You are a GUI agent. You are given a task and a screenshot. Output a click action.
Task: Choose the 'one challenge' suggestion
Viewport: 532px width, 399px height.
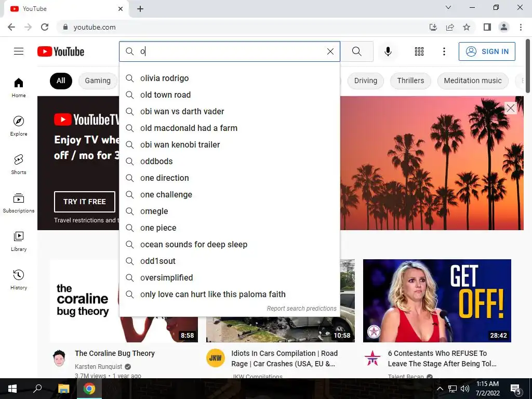[x=230, y=194]
